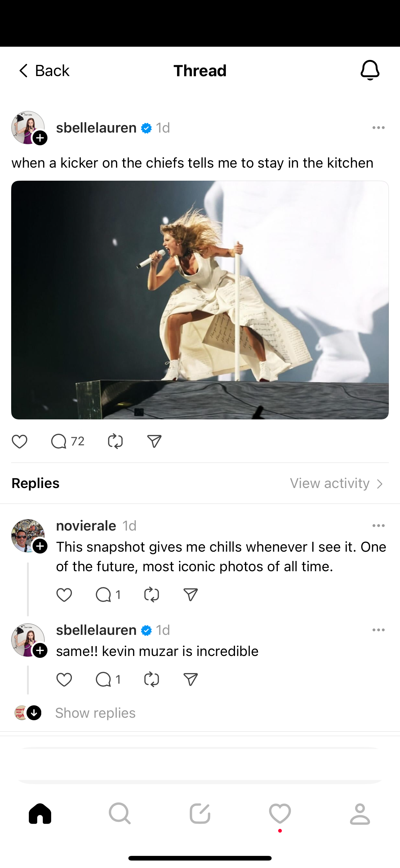Like the main sbellelauren post
The height and width of the screenshot is (868, 400).
20,441
